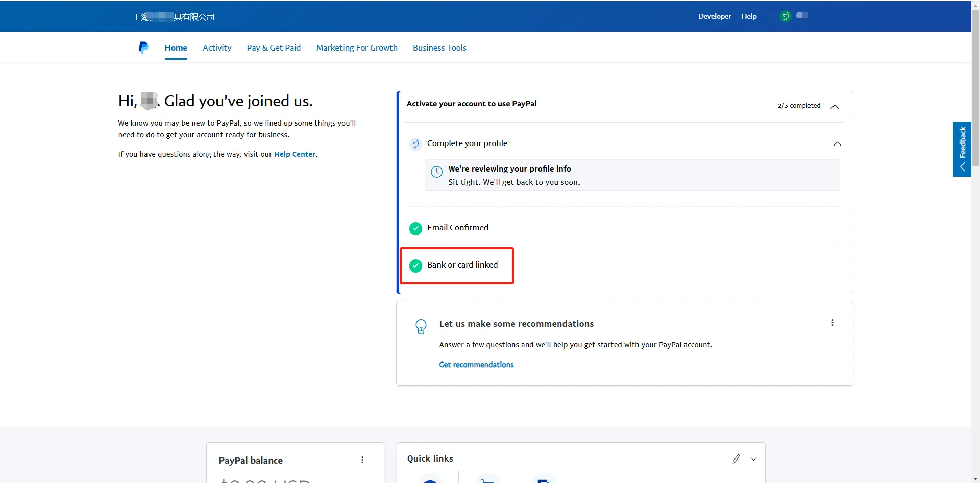Click the vertical page scrollbar thumb
This screenshot has height=483, width=980.
coord(975,87)
